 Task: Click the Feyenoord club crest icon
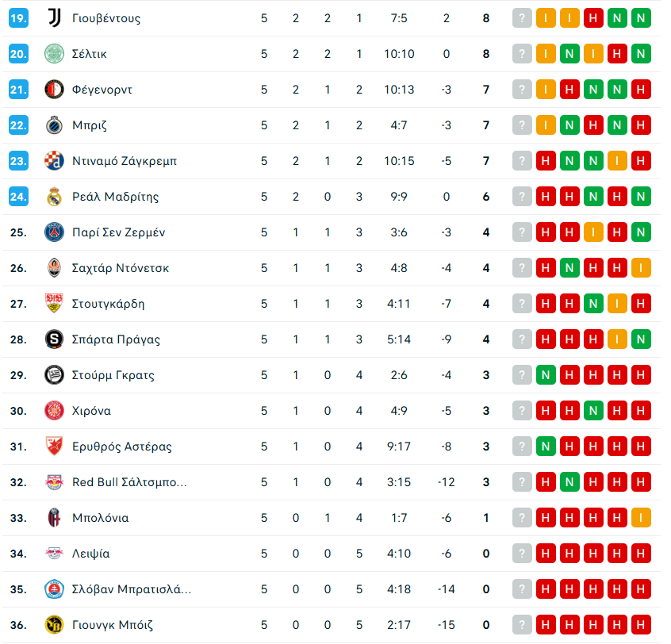click(x=53, y=90)
